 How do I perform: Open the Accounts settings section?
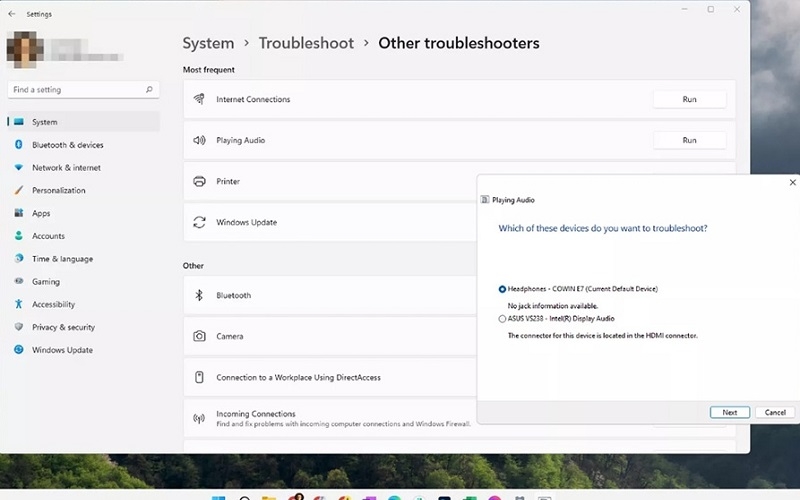48,236
